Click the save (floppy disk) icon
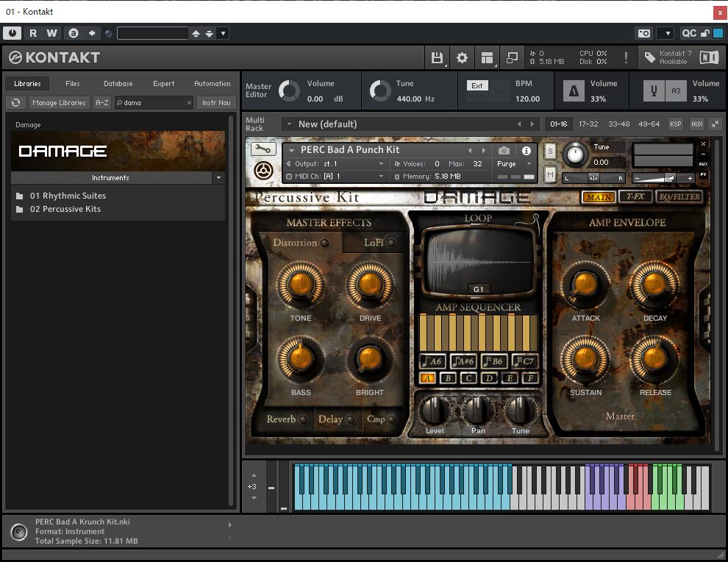This screenshot has height=562, width=728. 436,57
